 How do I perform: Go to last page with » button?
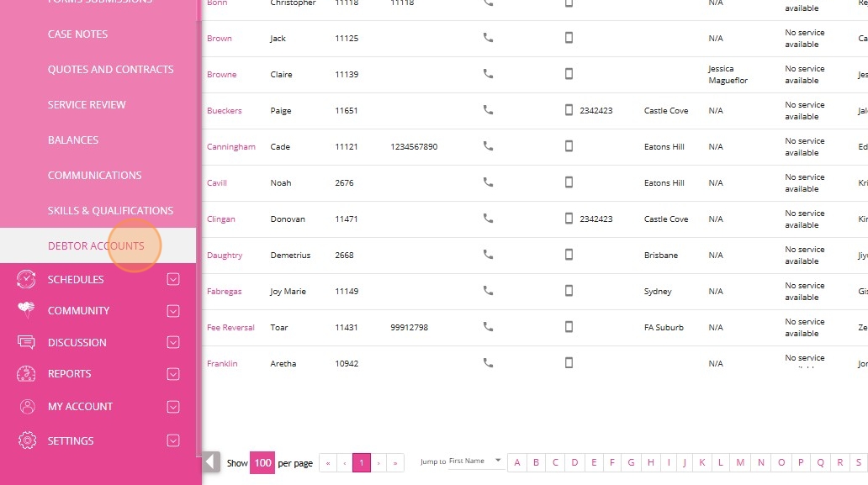coord(395,463)
